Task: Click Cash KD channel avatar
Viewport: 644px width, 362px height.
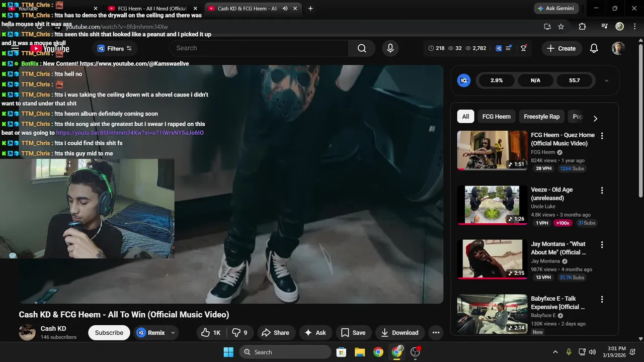Action: pyautogui.click(x=27, y=332)
